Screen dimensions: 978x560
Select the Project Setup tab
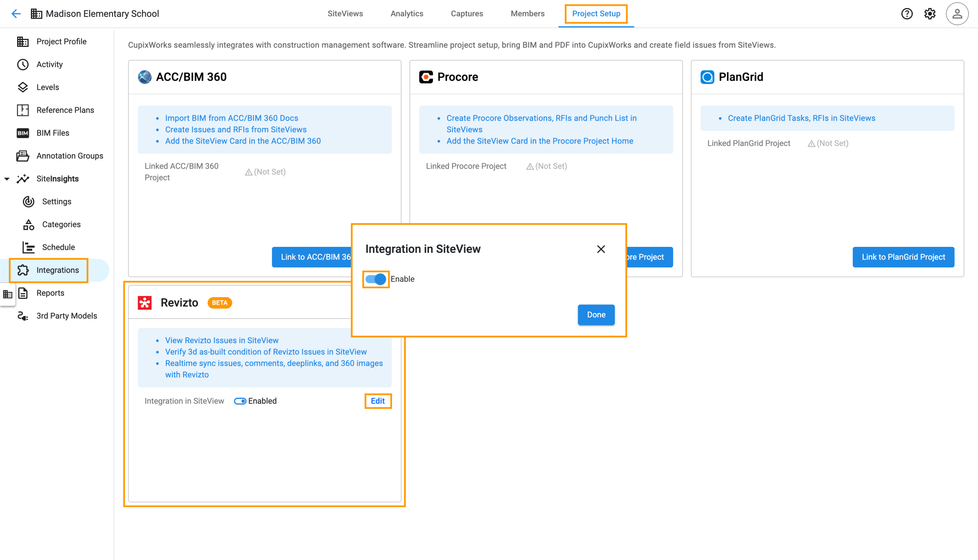click(x=596, y=14)
